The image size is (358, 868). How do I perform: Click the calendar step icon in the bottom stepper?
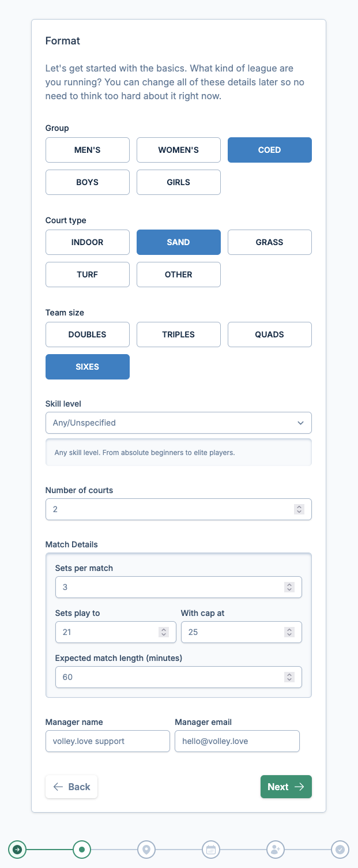(x=210, y=849)
